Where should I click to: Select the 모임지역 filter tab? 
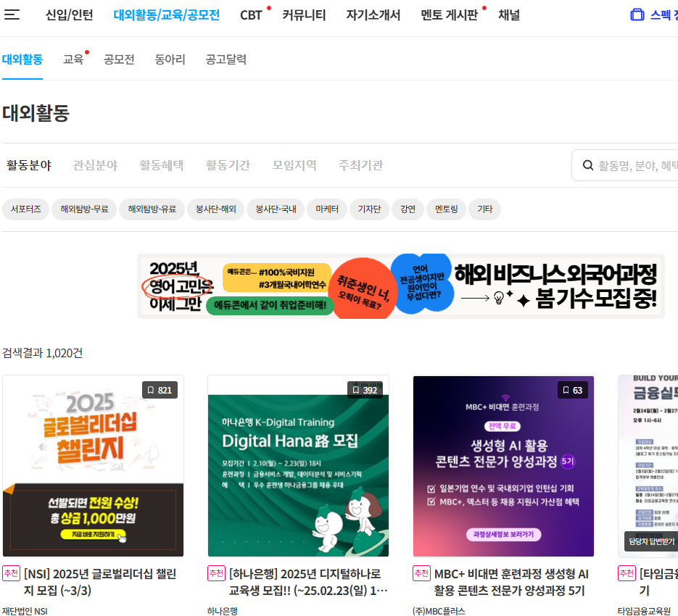(x=294, y=165)
